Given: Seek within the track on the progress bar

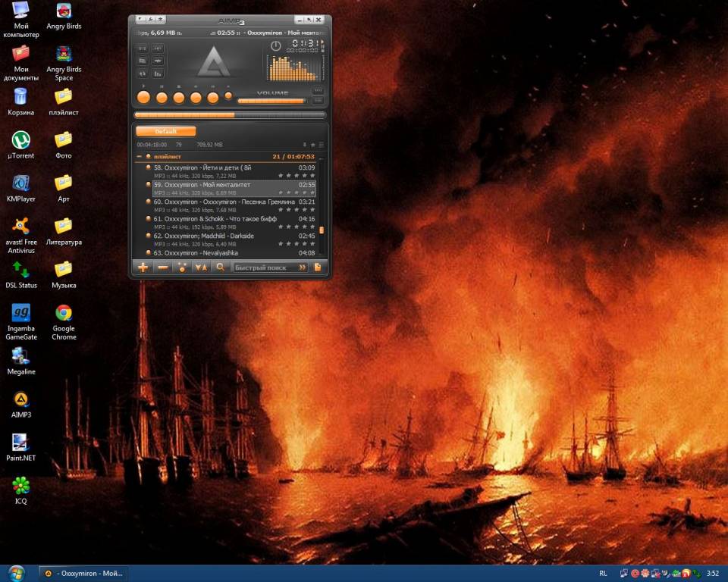Looking at the screenshot, I should (x=230, y=114).
